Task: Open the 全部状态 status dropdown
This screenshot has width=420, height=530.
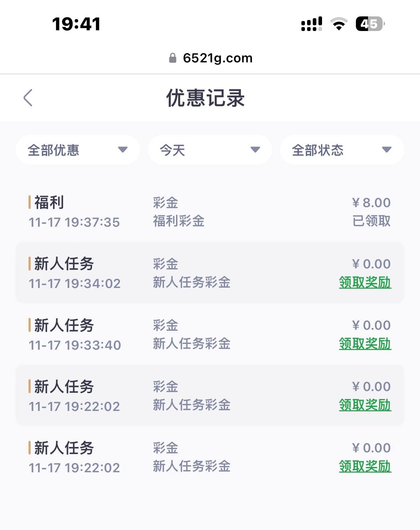Action: click(x=342, y=150)
